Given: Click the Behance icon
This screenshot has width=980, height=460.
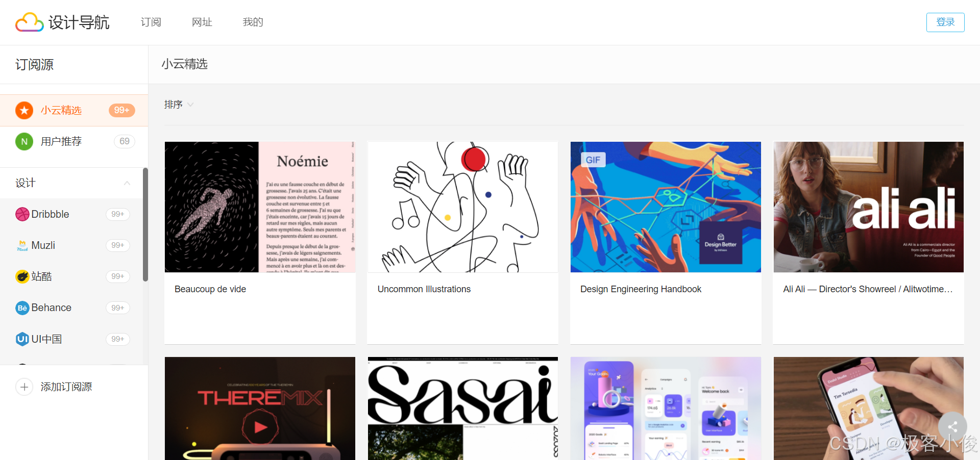Looking at the screenshot, I should [x=22, y=308].
